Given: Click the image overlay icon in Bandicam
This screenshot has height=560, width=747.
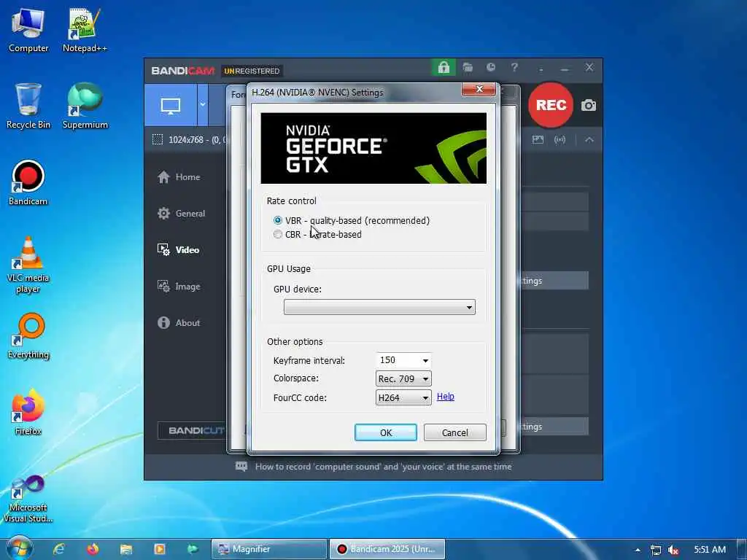Looking at the screenshot, I should point(538,139).
